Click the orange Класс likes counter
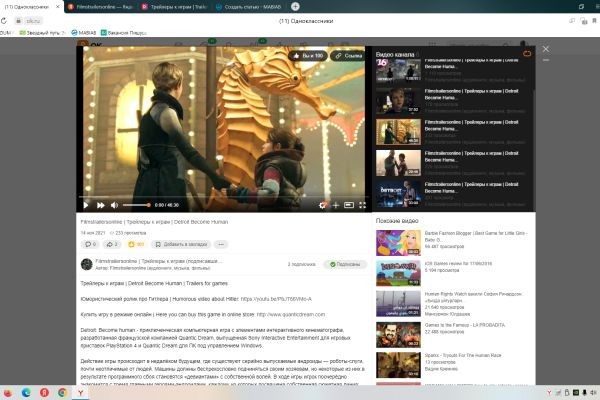The image size is (600, 400). point(136,244)
